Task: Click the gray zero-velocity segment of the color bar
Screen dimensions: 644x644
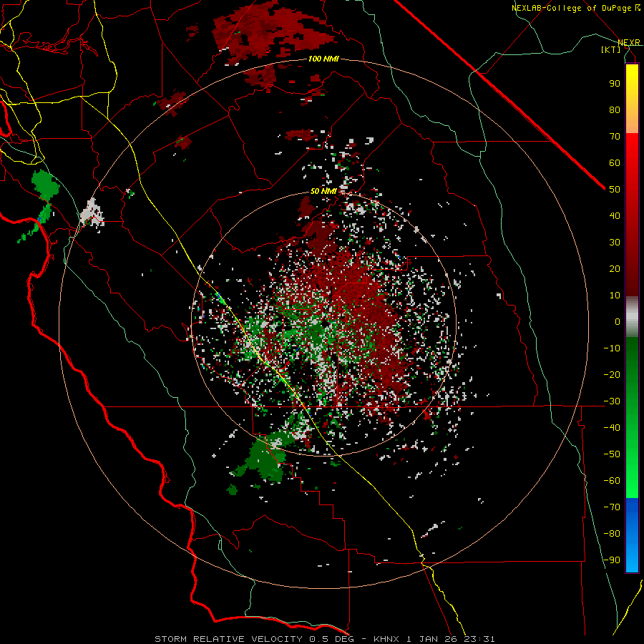Action: pyautogui.click(x=632, y=317)
